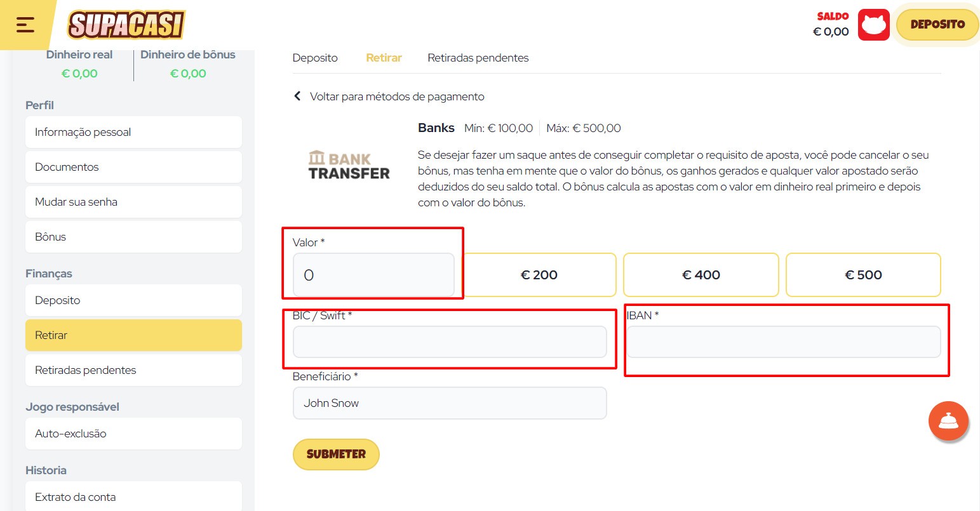
Task: Open live support via the bell icon
Action: point(948,421)
